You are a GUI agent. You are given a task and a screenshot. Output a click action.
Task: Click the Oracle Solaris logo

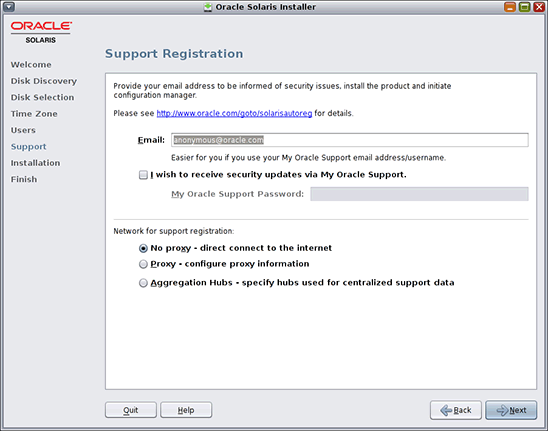[41, 32]
